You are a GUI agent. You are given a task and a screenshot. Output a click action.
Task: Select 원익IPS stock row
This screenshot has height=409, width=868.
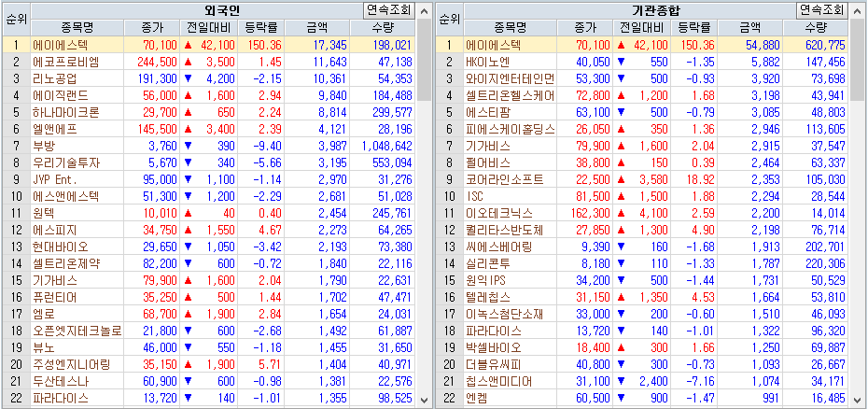642,280
